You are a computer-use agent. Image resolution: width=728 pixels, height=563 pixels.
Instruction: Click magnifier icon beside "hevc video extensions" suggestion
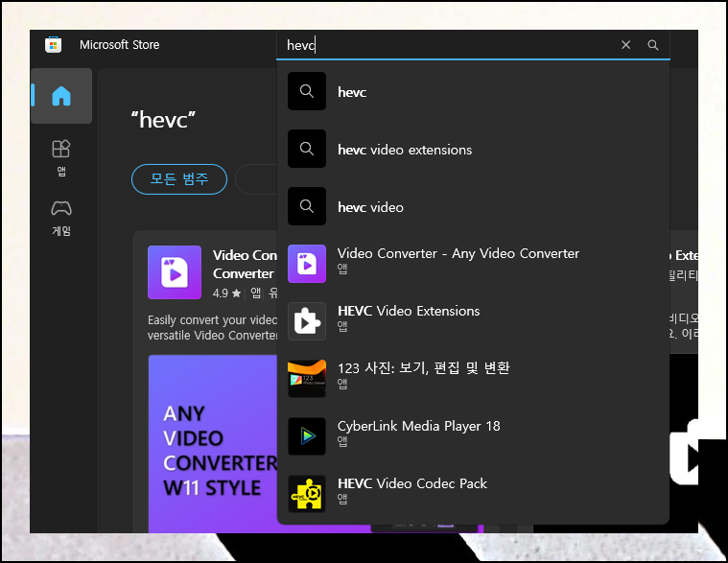[x=306, y=149]
